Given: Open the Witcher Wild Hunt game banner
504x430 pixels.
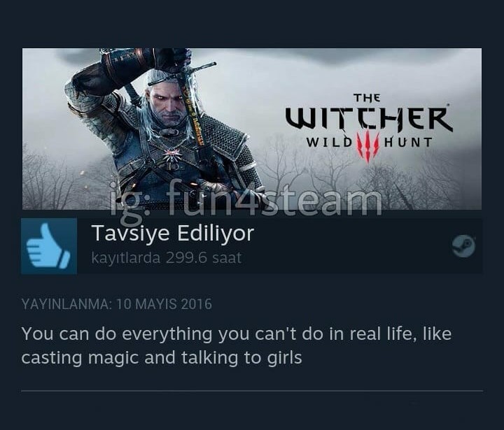Looking at the screenshot, I should coord(252,129).
